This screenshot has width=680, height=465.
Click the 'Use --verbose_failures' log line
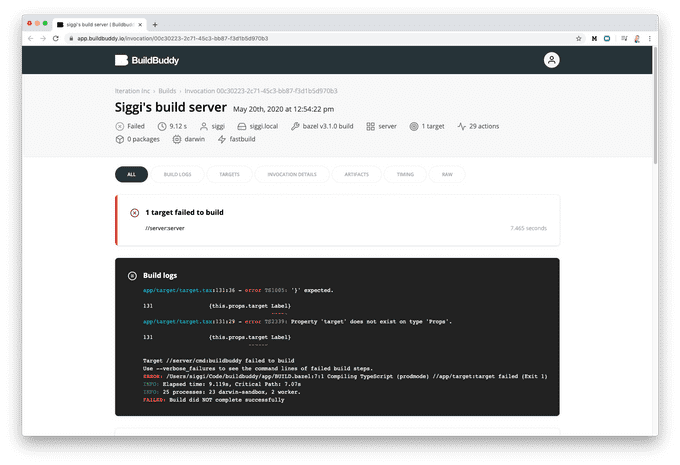258,369
